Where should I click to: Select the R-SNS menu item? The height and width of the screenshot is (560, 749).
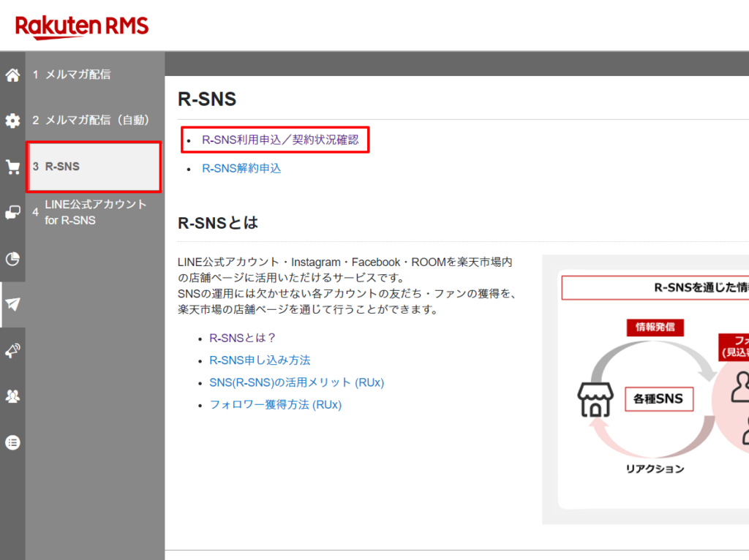pos(94,167)
